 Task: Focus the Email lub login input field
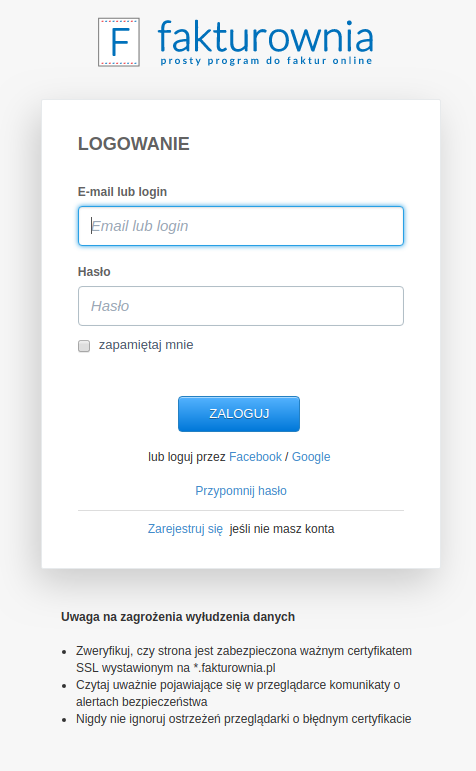click(x=241, y=226)
